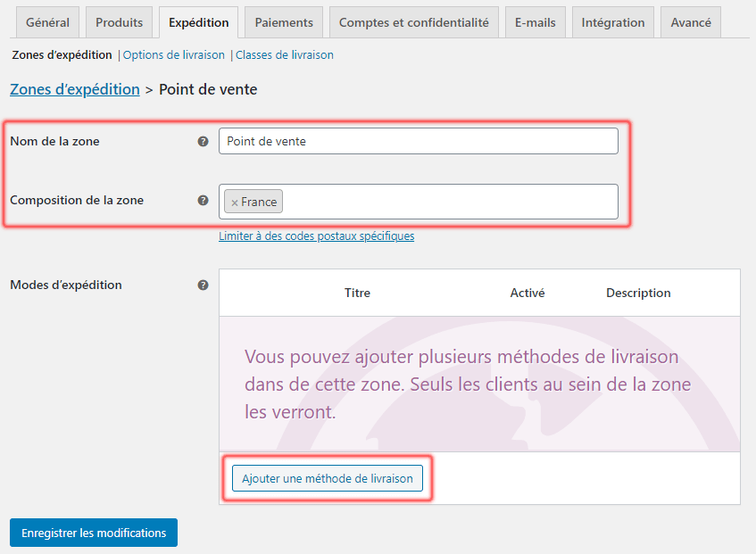This screenshot has width=756, height=554.
Task: Open Comptes et confidentialité tab
Action: 413,22
